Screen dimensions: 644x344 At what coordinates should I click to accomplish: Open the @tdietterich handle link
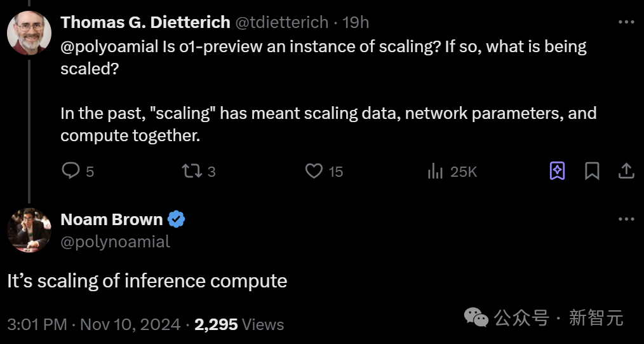(282, 22)
